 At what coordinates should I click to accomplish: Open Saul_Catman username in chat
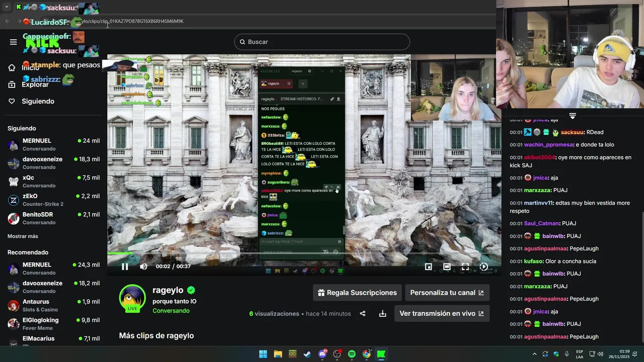[x=542, y=223]
